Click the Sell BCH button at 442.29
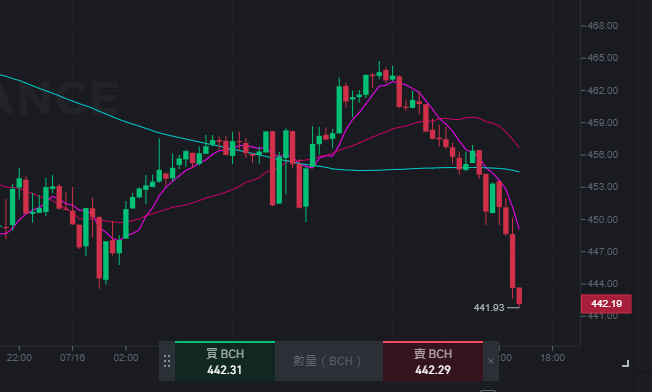 (x=432, y=361)
